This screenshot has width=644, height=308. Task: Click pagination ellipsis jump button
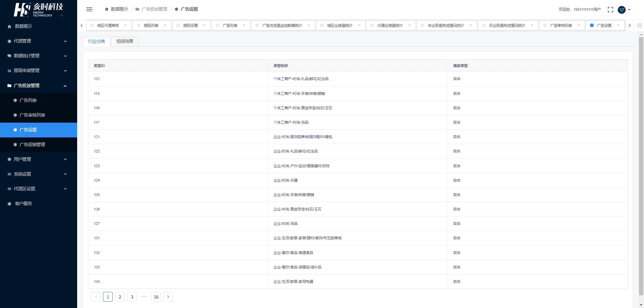coord(144,297)
